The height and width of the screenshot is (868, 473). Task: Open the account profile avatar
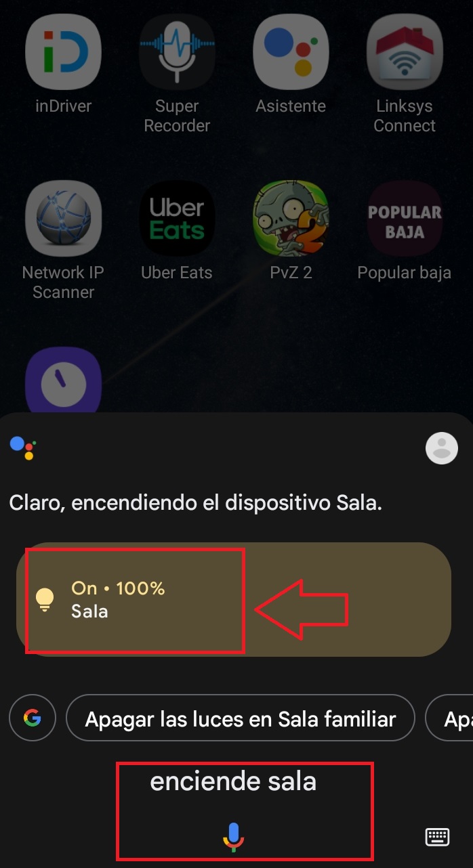(x=442, y=448)
